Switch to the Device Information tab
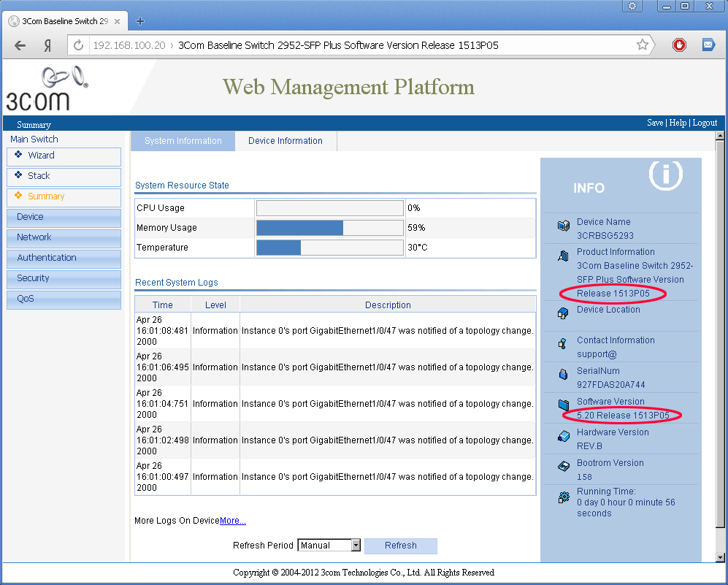 pos(286,141)
